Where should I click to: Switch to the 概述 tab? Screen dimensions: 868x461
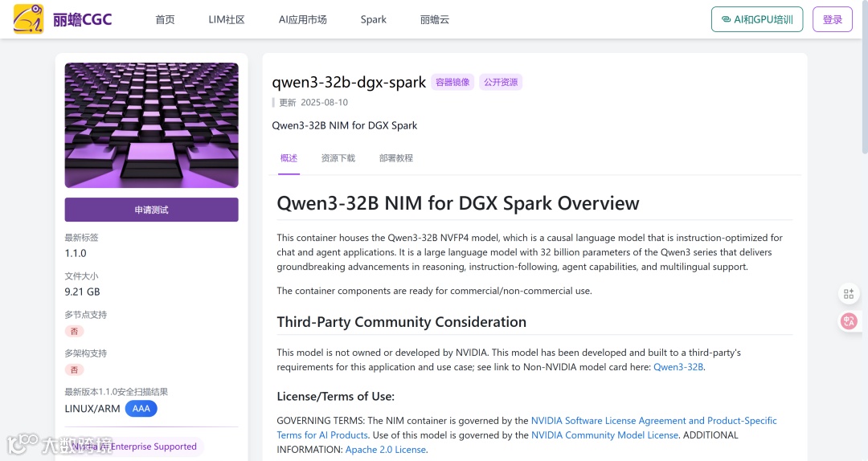pos(289,158)
